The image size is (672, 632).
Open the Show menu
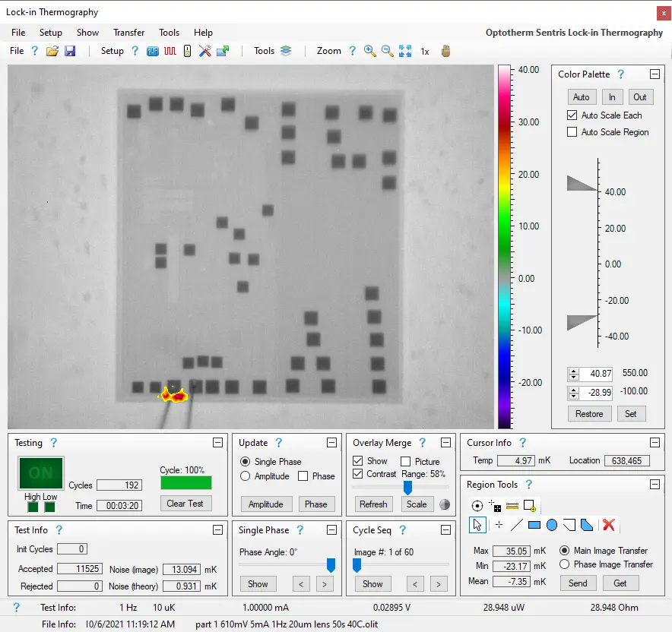coord(87,33)
